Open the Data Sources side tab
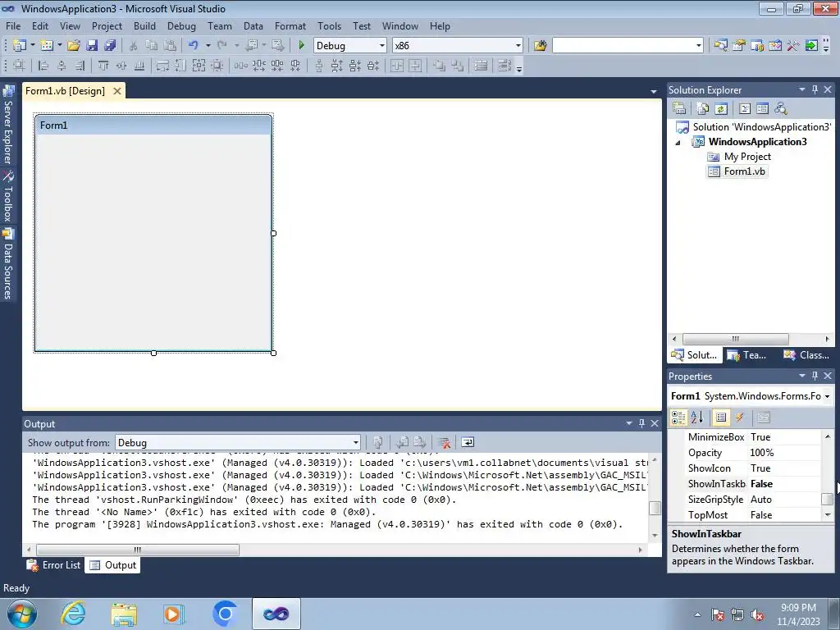The height and width of the screenshot is (630, 840). 7,263
